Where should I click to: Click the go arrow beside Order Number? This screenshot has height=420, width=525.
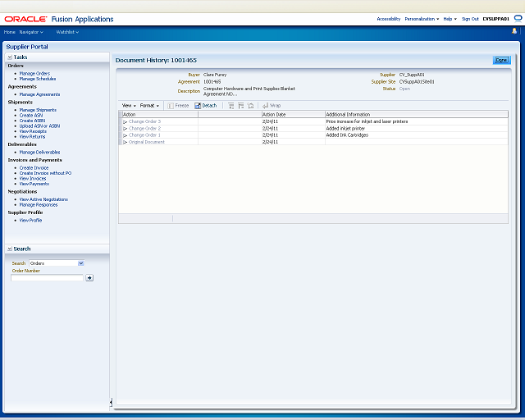point(89,277)
